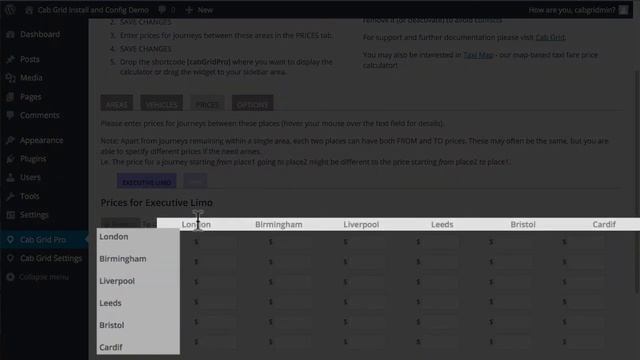Viewport: 640px width, 360px height.
Task: Focus price field London row, Leeds column
Action: (x=439, y=242)
